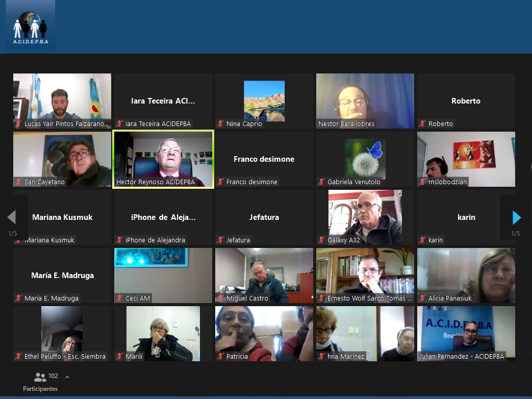Click the Mariana Kusmuk participant tile

point(62,217)
